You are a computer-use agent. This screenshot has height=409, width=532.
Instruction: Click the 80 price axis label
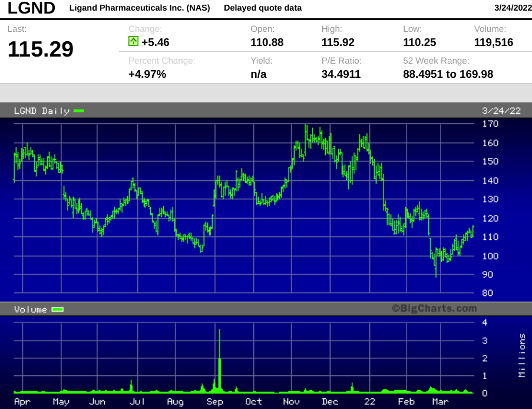pyautogui.click(x=488, y=293)
